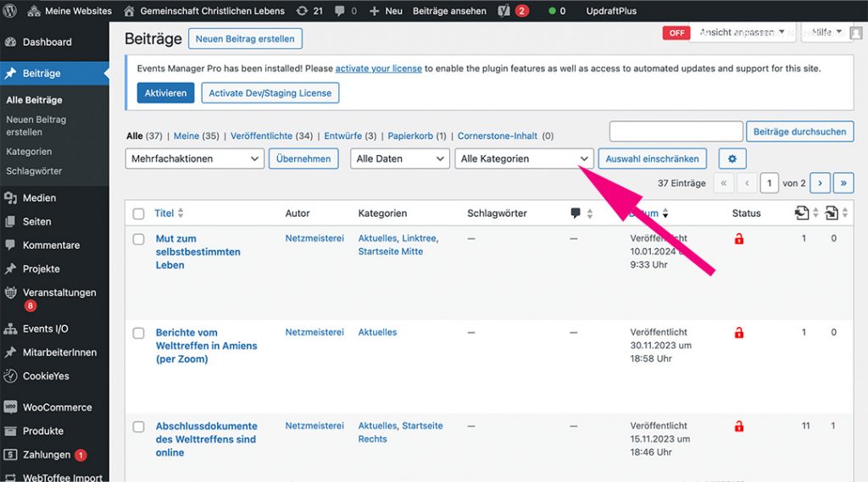Click the red lock on first post
Screen dimensions: 868x482
(x=739, y=240)
